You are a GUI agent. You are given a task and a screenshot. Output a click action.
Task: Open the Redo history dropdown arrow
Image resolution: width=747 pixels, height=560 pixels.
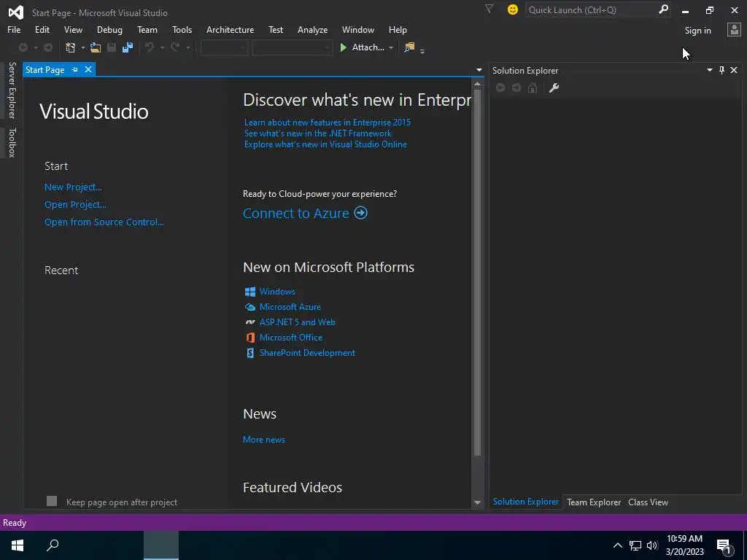pyautogui.click(x=187, y=47)
